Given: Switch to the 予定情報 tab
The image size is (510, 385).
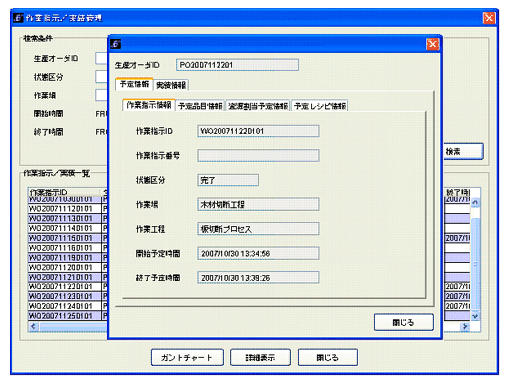Looking at the screenshot, I should 134,84.
